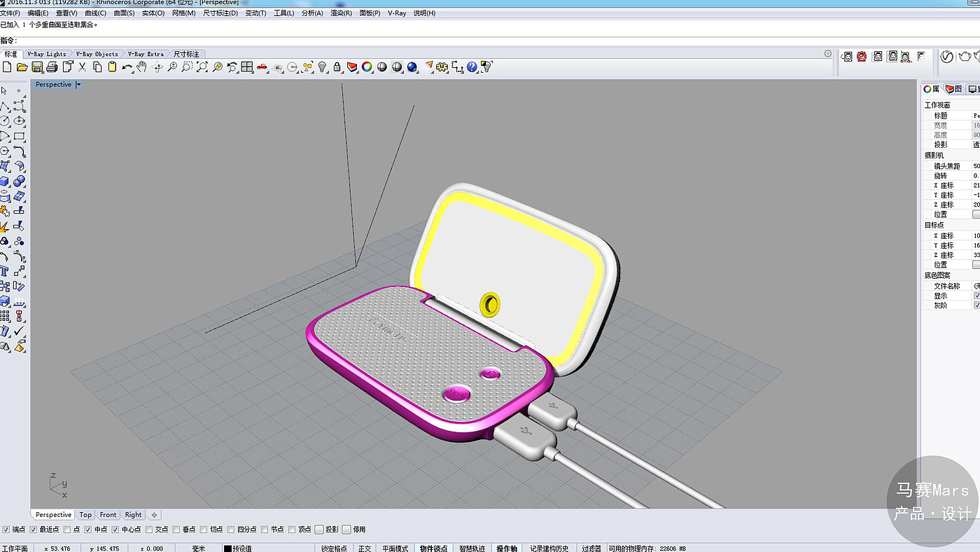Open the four-viewport layout icon
980x552 pixels.
point(247,67)
